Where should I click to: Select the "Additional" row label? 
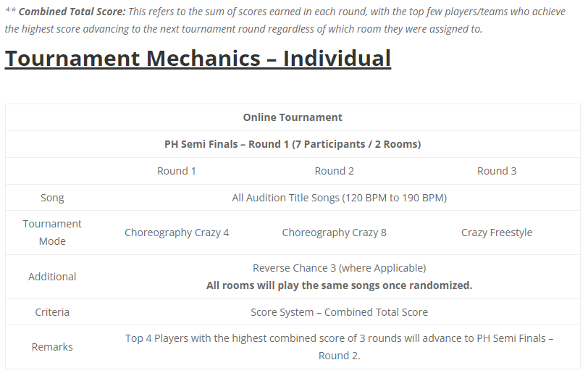pos(52,277)
